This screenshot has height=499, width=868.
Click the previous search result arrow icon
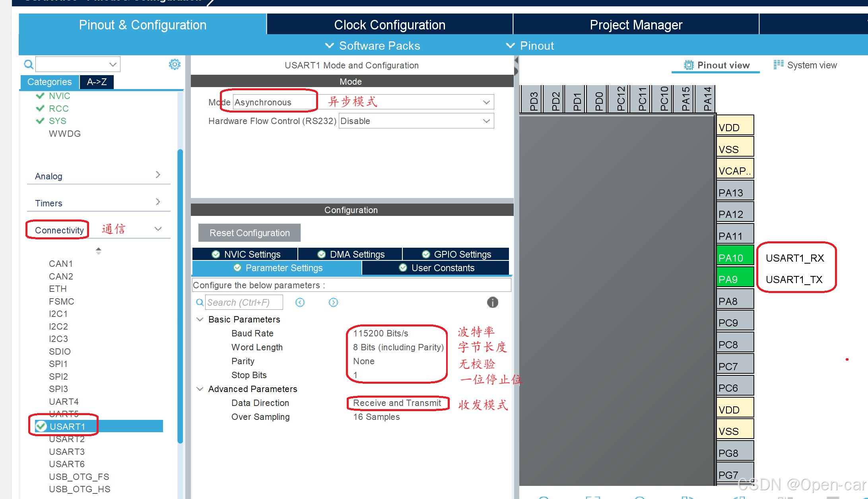(x=300, y=303)
